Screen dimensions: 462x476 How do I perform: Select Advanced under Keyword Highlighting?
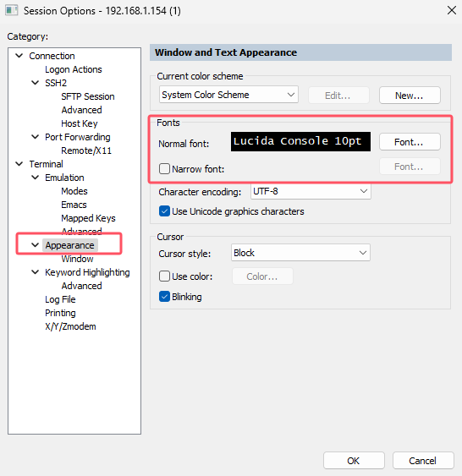(81, 286)
